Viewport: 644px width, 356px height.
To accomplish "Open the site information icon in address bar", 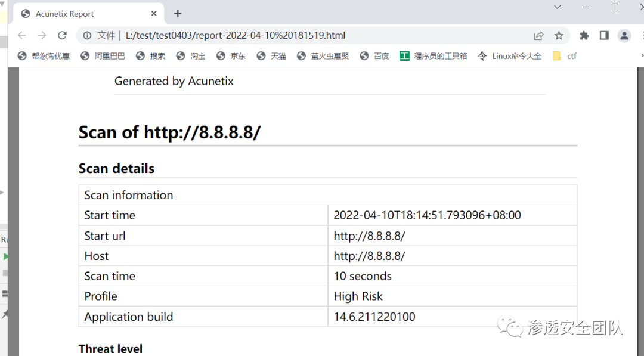I will click(x=87, y=36).
